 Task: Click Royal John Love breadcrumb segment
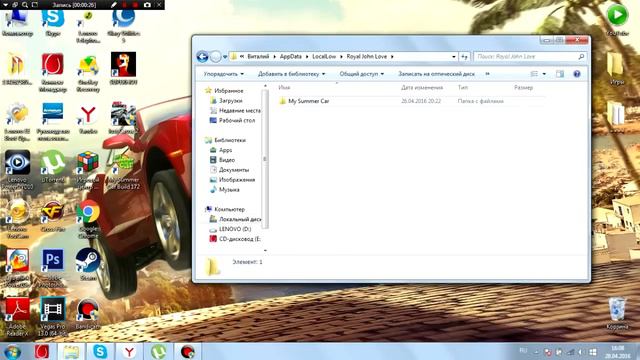pos(367,56)
